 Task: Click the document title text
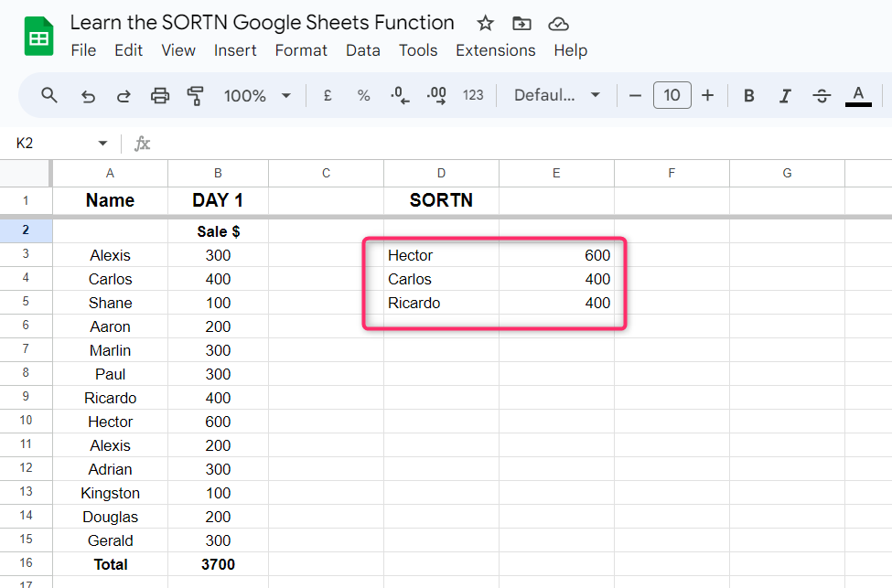click(263, 23)
